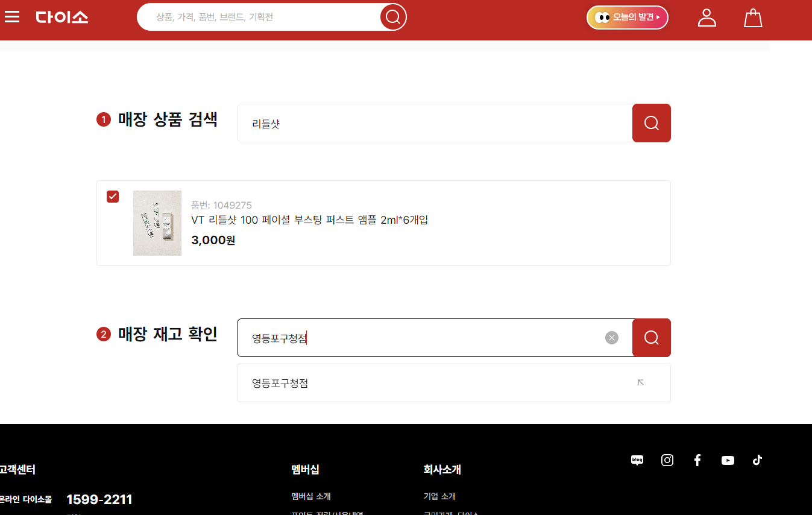Image resolution: width=812 pixels, height=515 pixels.
Task: Click the 회사소개 footer heading
Action: pos(442,470)
